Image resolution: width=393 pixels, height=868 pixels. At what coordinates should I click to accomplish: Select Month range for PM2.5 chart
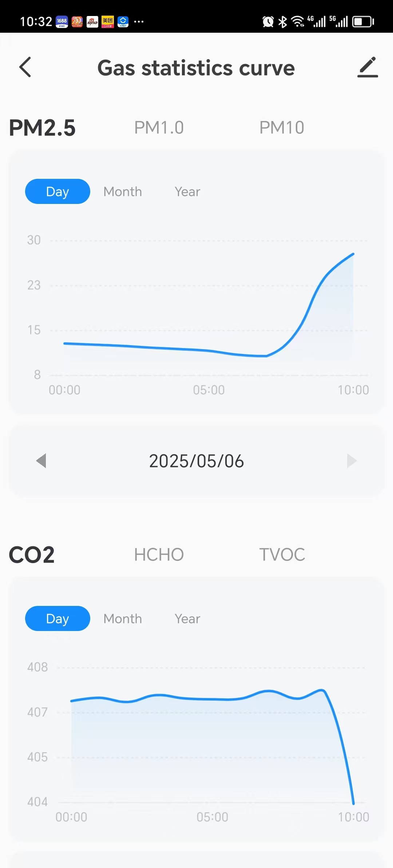coord(123,192)
